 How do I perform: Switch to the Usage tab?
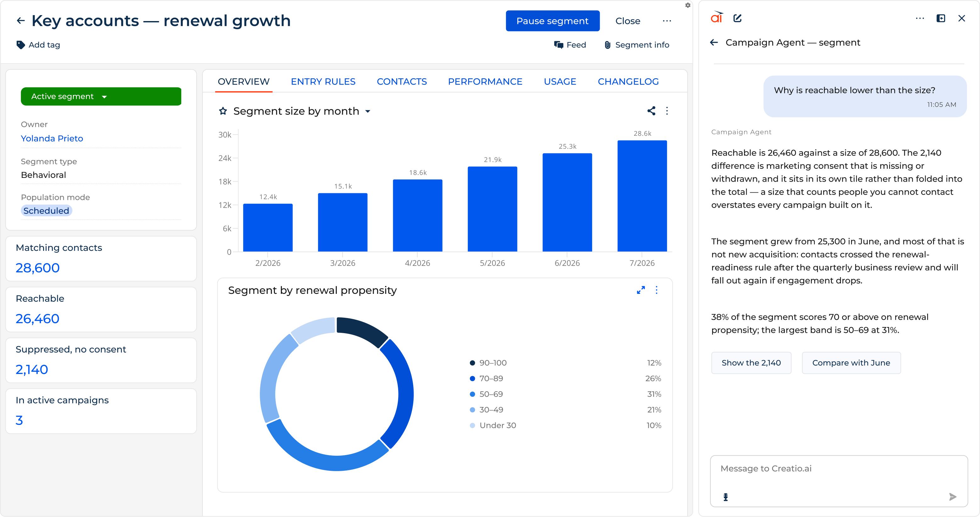(560, 81)
